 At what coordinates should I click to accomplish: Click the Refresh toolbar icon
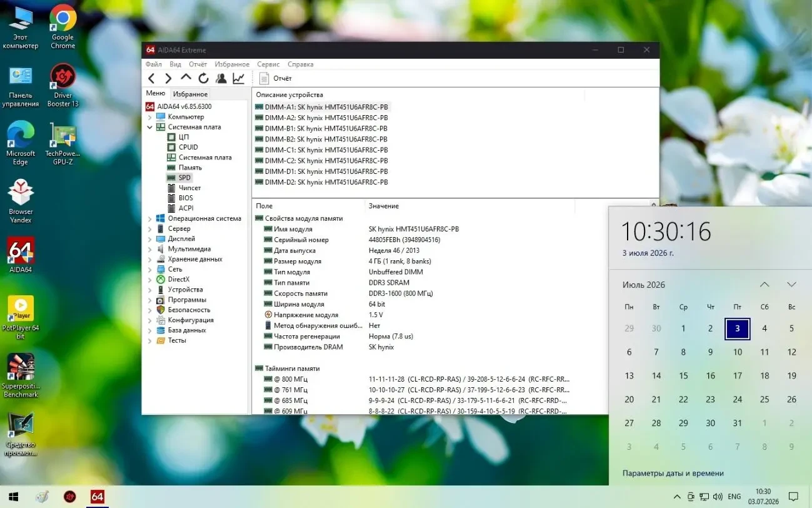[x=203, y=78]
